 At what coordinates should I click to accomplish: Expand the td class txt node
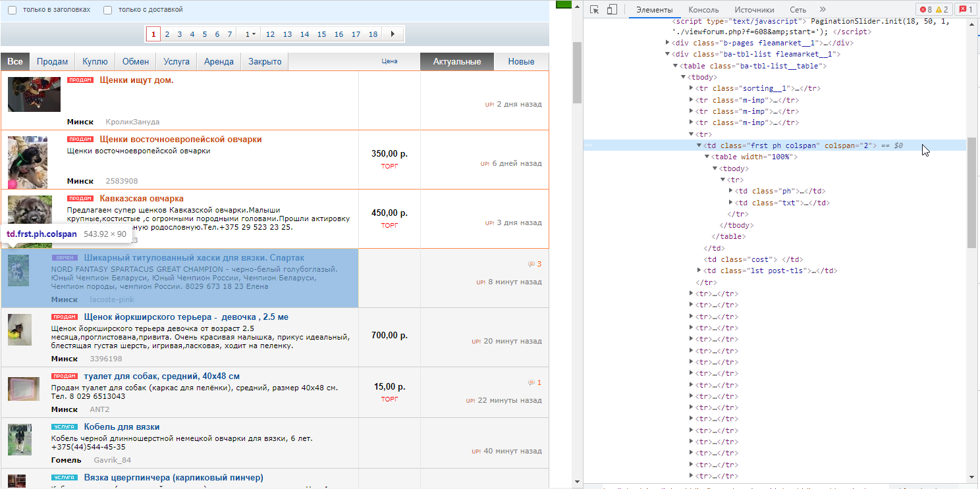click(x=731, y=203)
